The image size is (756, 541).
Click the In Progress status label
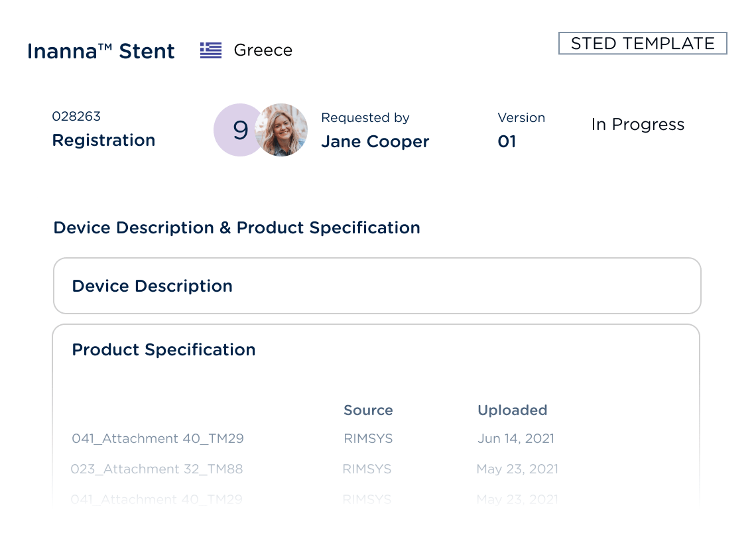[x=637, y=125]
